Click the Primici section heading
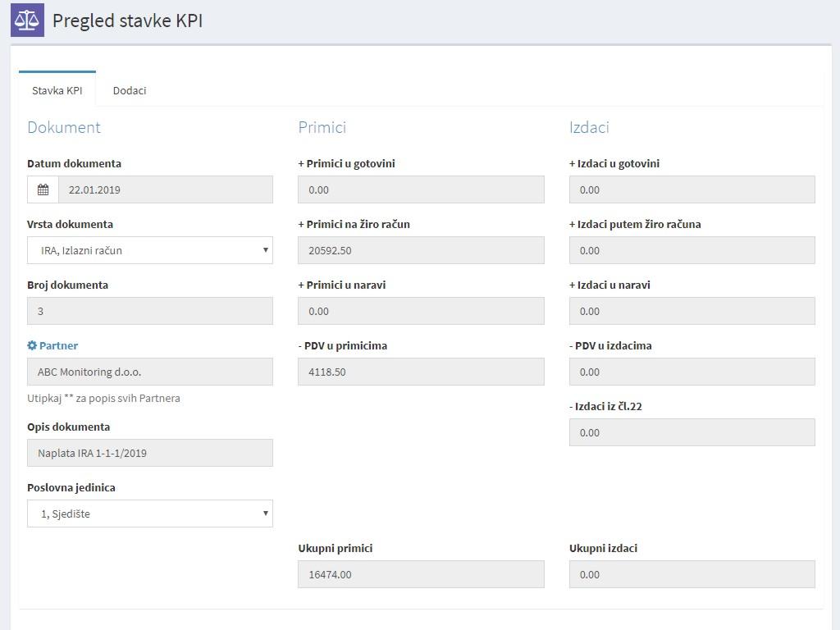Viewport: 840px width, 630px height. 322,127
